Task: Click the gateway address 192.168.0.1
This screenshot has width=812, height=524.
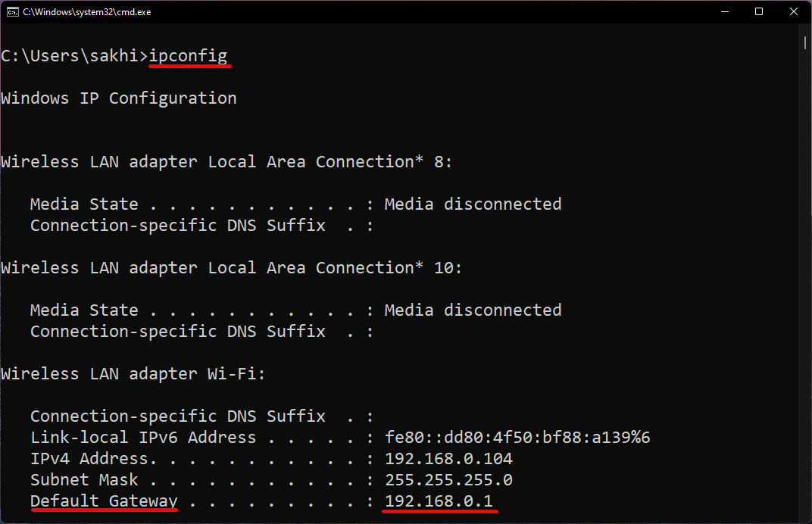Action: (439, 501)
